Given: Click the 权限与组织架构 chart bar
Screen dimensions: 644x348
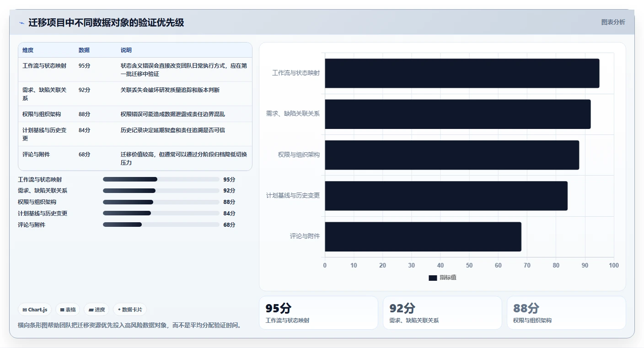Looking at the screenshot, I should tap(452, 155).
